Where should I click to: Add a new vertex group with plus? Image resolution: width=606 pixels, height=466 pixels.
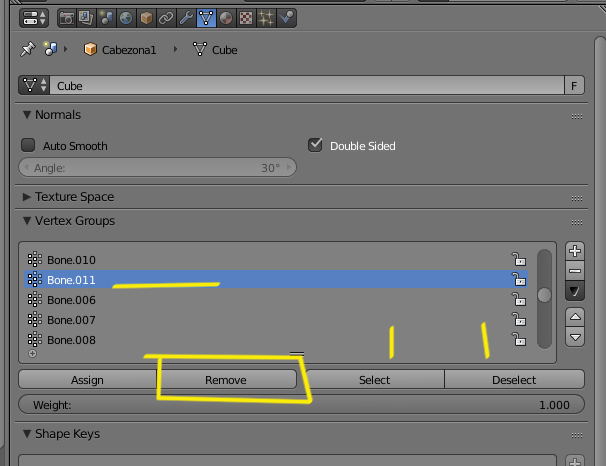coord(575,251)
